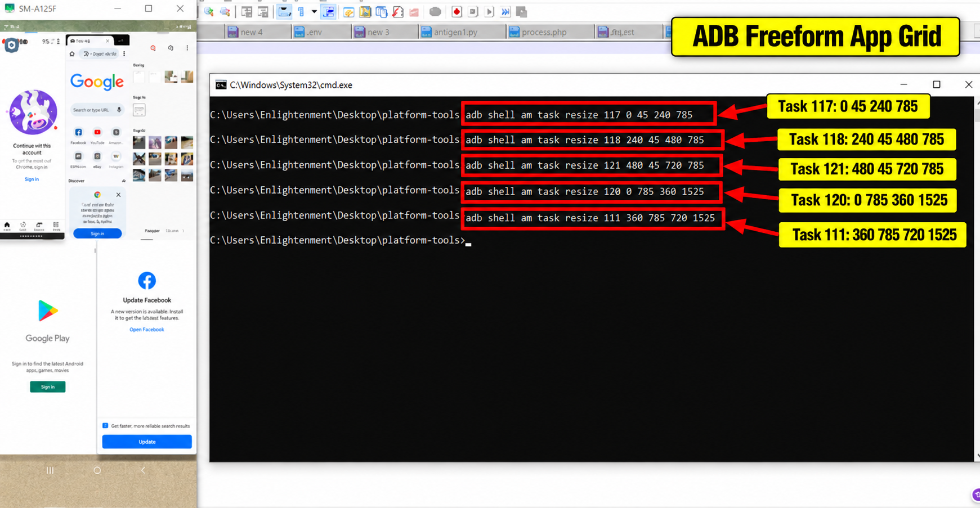Image resolution: width=980 pixels, height=508 pixels.
Task: Start macro recording with red record icon
Action: click(457, 11)
